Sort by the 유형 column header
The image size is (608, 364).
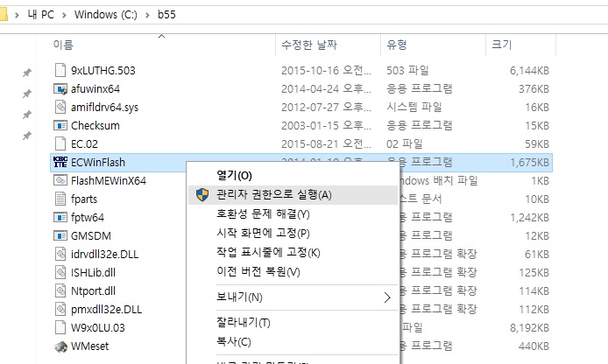click(x=396, y=45)
